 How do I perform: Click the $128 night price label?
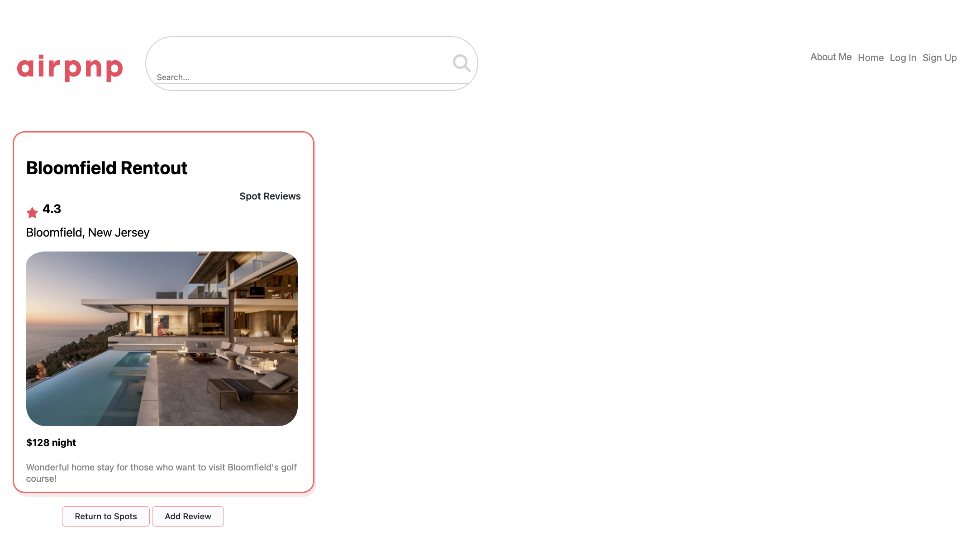click(51, 442)
